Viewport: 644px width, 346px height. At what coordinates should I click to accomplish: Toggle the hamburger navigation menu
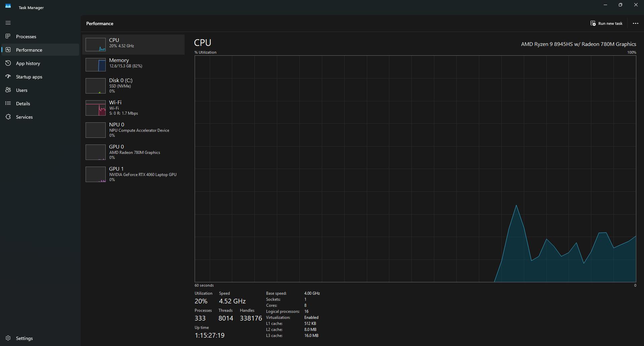tap(8, 23)
